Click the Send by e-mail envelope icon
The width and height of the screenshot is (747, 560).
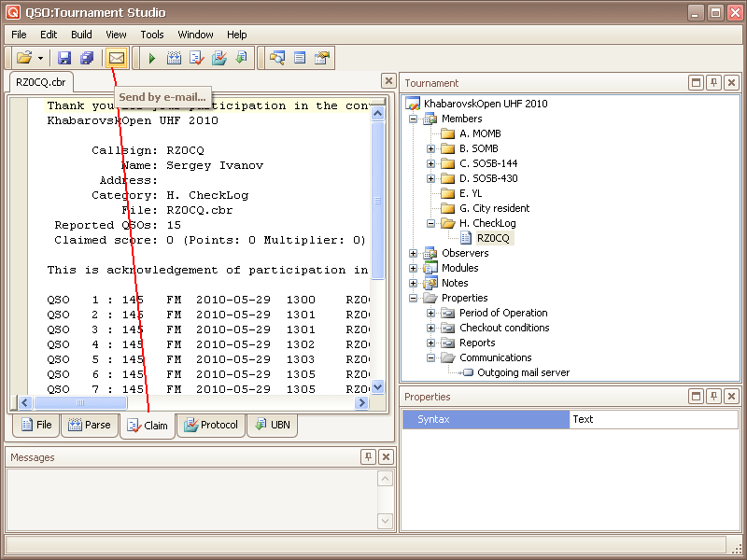pos(116,58)
